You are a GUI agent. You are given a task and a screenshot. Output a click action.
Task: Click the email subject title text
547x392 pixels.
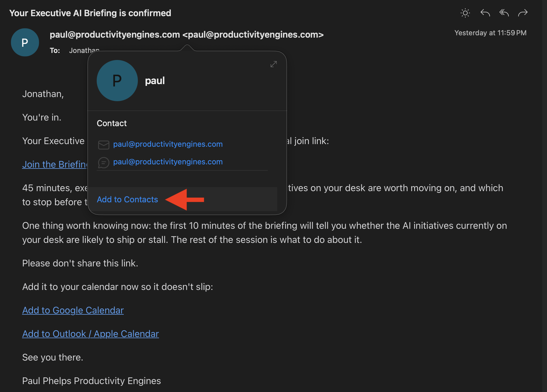(90, 13)
